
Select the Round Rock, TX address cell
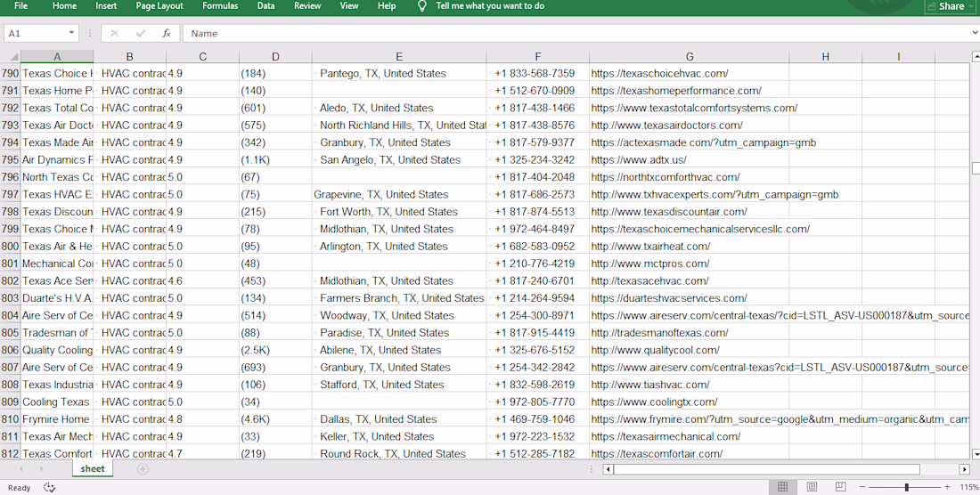pos(399,454)
